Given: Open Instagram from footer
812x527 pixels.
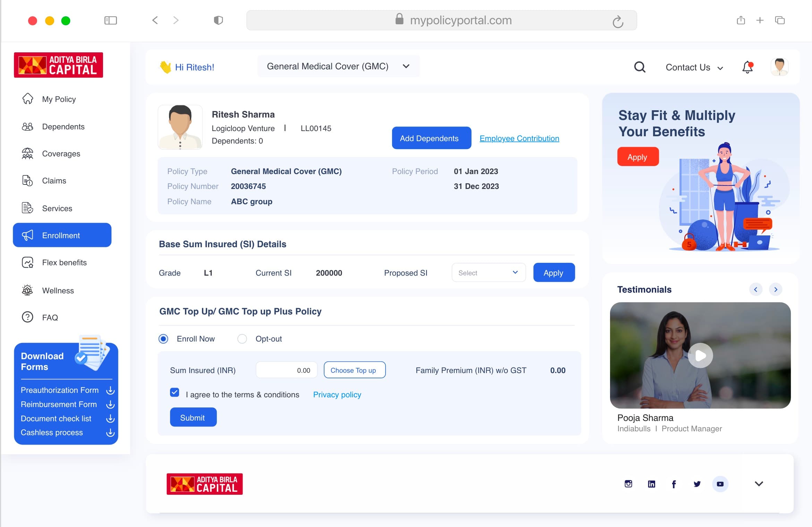Looking at the screenshot, I should click(x=628, y=484).
